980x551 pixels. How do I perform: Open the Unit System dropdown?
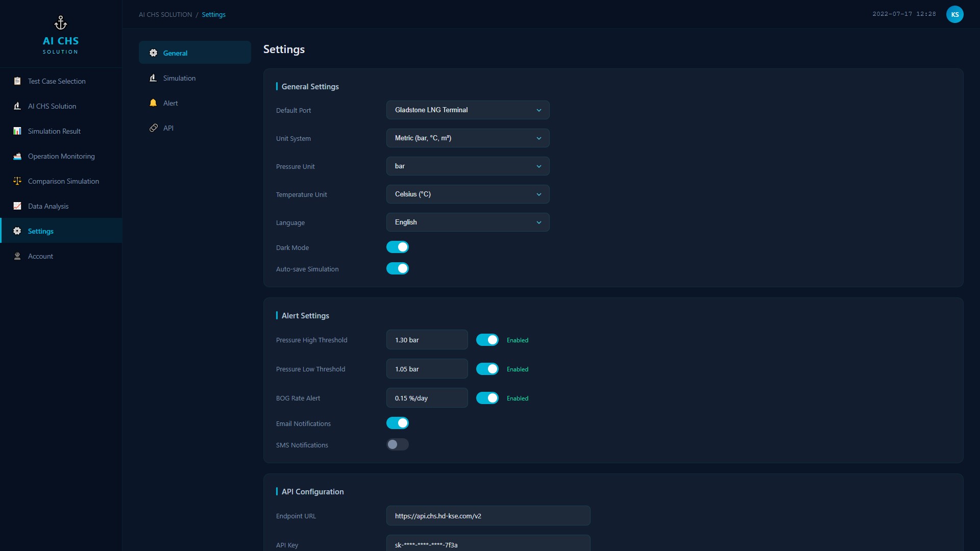[x=468, y=138]
